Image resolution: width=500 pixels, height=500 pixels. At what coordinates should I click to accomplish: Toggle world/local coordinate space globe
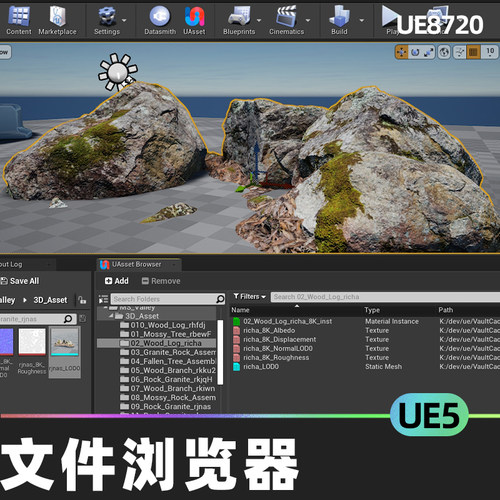(x=444, y=52)
